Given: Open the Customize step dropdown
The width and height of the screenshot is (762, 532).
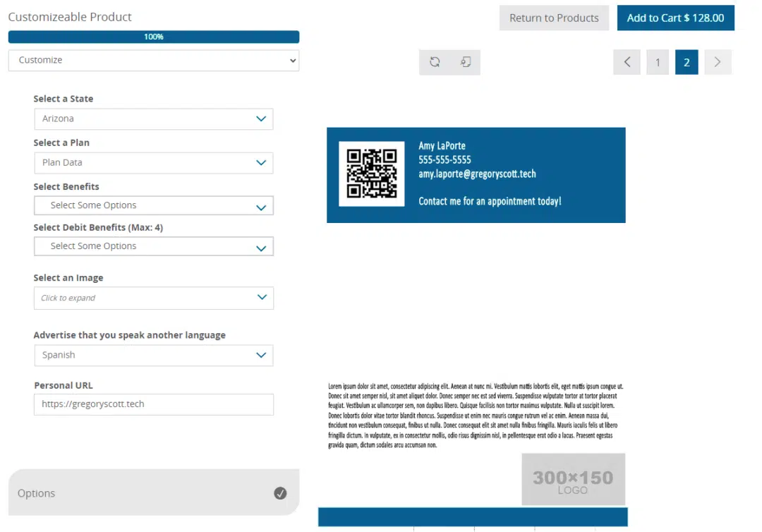Looking at the screenshot, I should (153, 60).
